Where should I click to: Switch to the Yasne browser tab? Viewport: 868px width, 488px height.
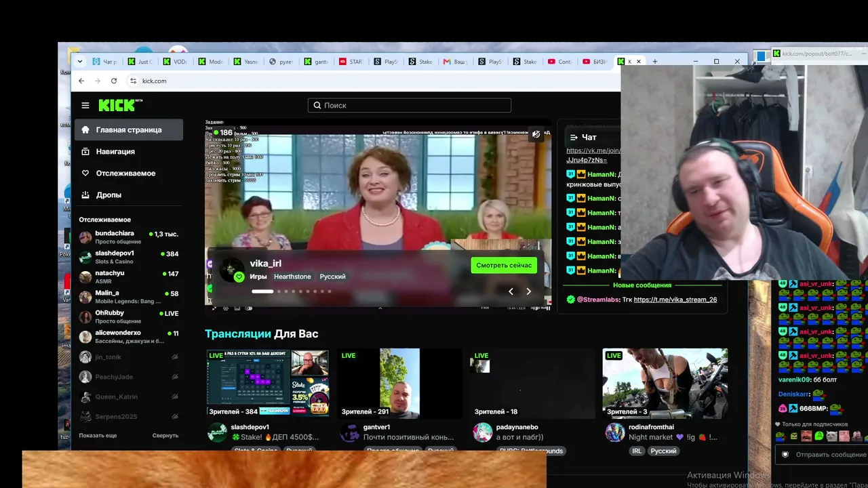(x=245, y=62)
